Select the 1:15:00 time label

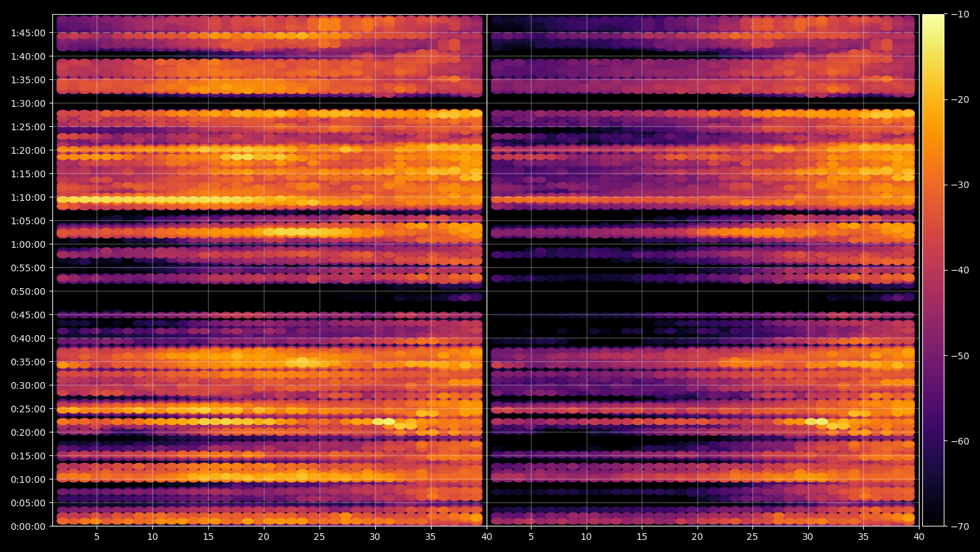[28, 174]
